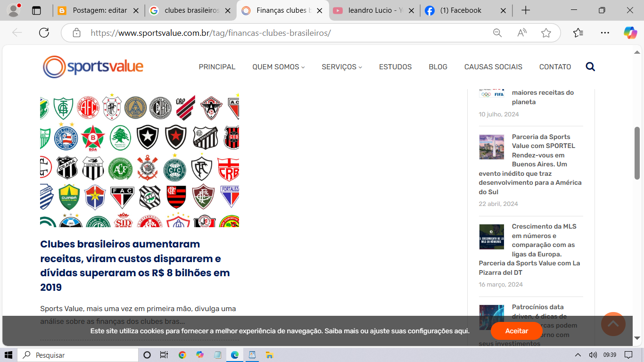Image resolution: width=644 pixels, height=362 pixels.
Task: Add page to favorites with star icon
Action: [x=546, y=33]
